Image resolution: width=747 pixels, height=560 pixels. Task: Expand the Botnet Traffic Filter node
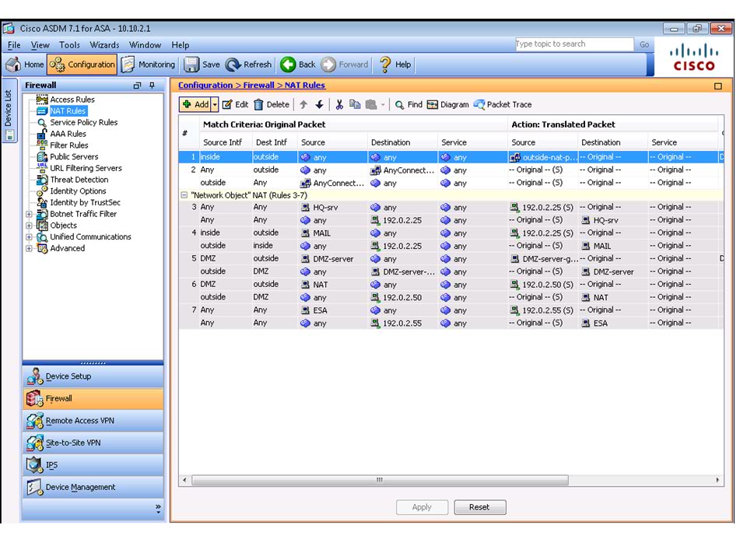click(29, 214)
